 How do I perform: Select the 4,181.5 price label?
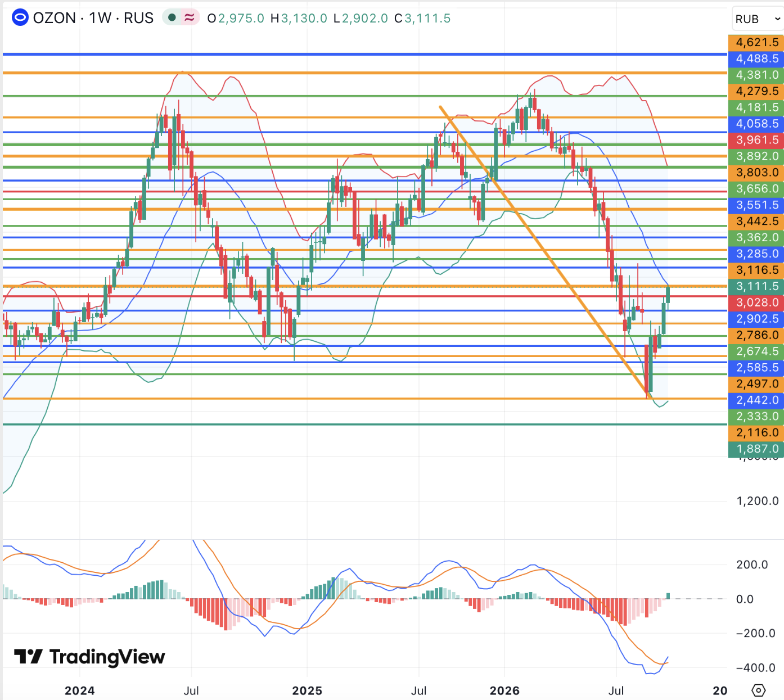(x=756, y=107)
